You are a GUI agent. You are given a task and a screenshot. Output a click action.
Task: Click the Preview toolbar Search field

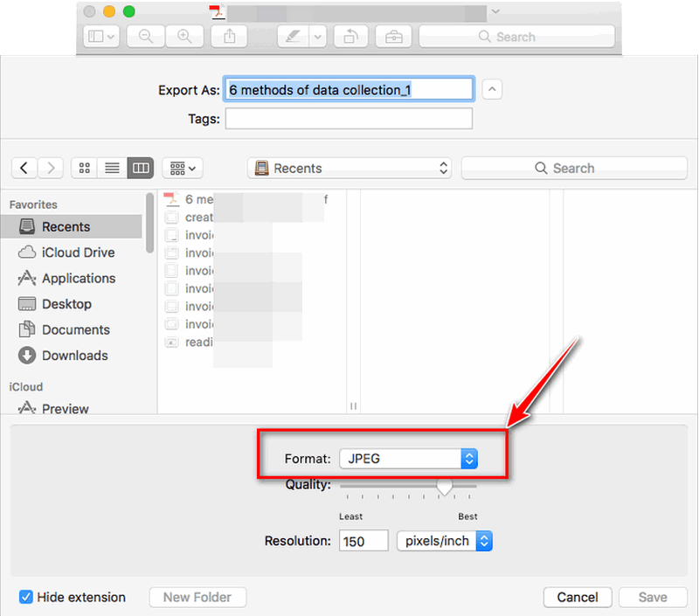coord(517,36)
